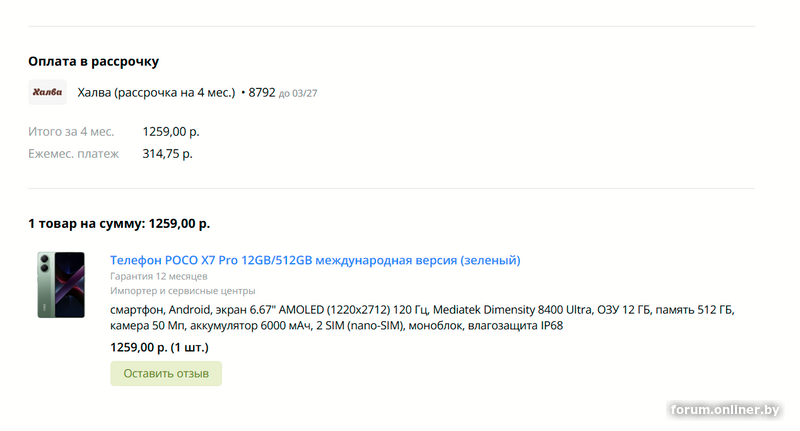Screen dimensions: 800x431
Task: Select the Халва (рассрочка на 4 мес.) label
Action: click(x=156, y=93)
